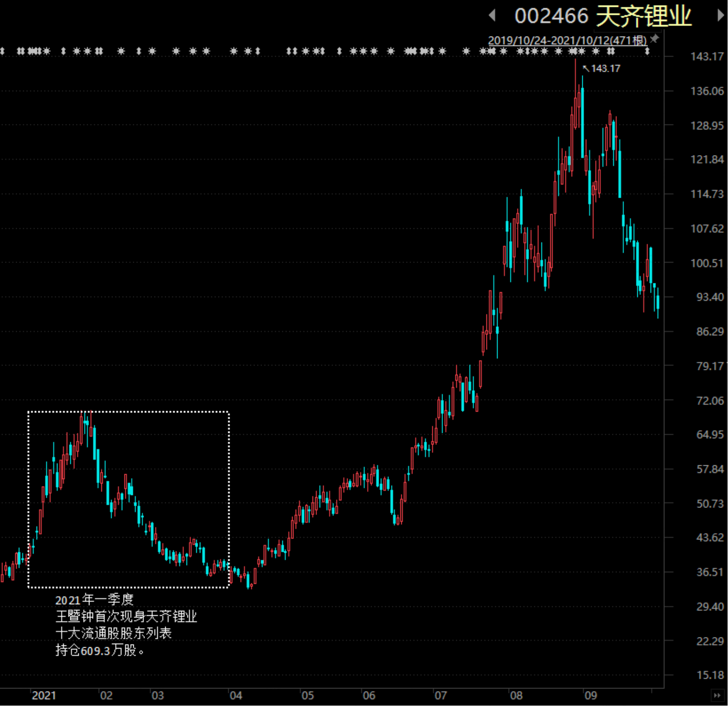Go to previous stock with left arrow
Viewport: 728px width, 706px height.
pyautogui.click(x=492, y=16)
